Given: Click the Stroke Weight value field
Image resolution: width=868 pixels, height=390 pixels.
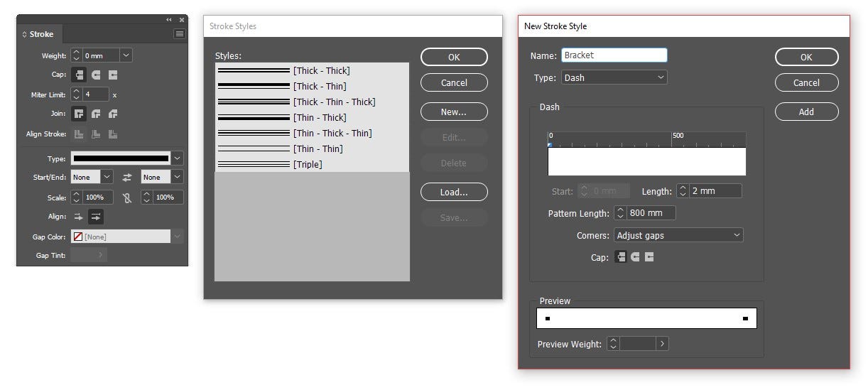Looking at the screenshot, I should click(101, 55).
